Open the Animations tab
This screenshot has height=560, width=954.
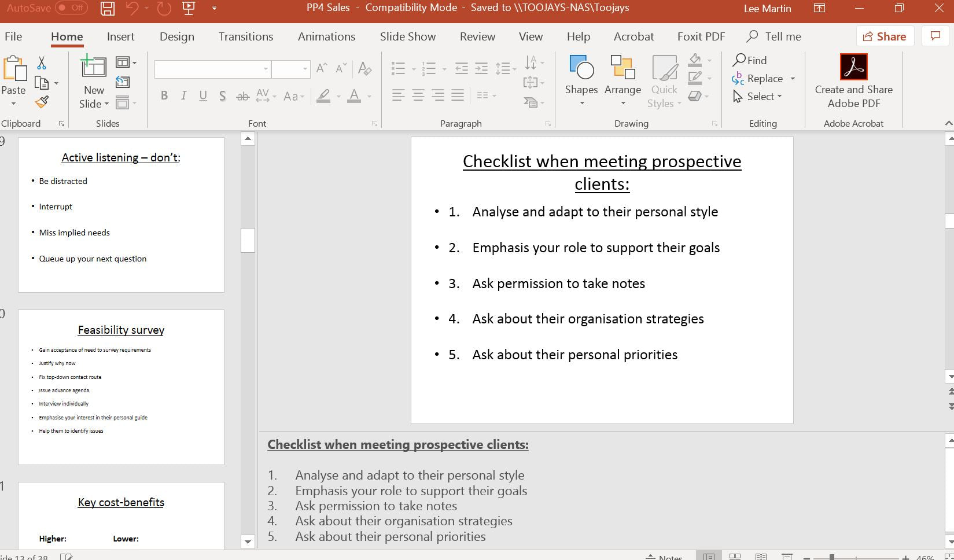tap(326, 36)
